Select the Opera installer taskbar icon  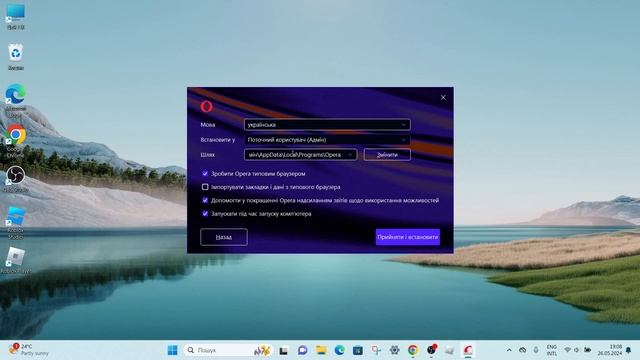point(468,350)
